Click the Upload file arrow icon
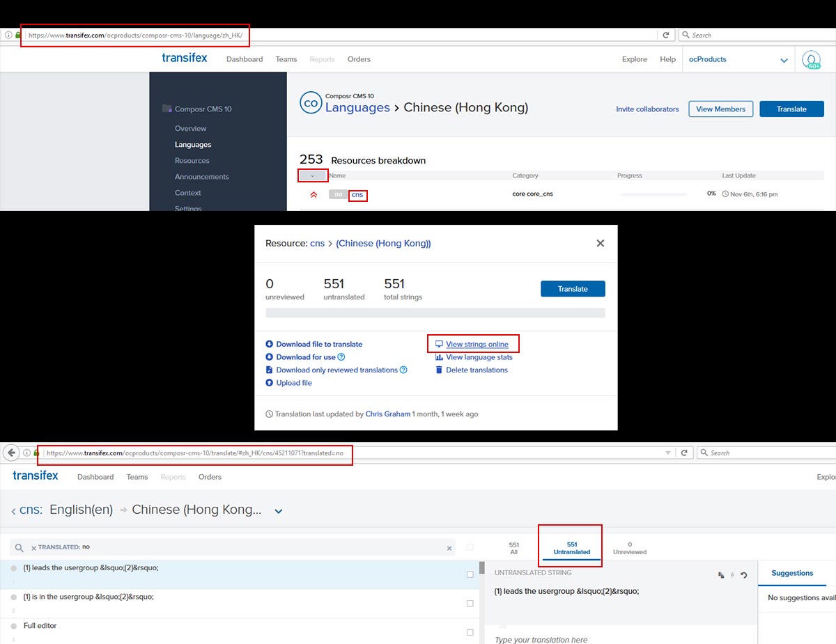836x644 pixels. coord(270,383)
